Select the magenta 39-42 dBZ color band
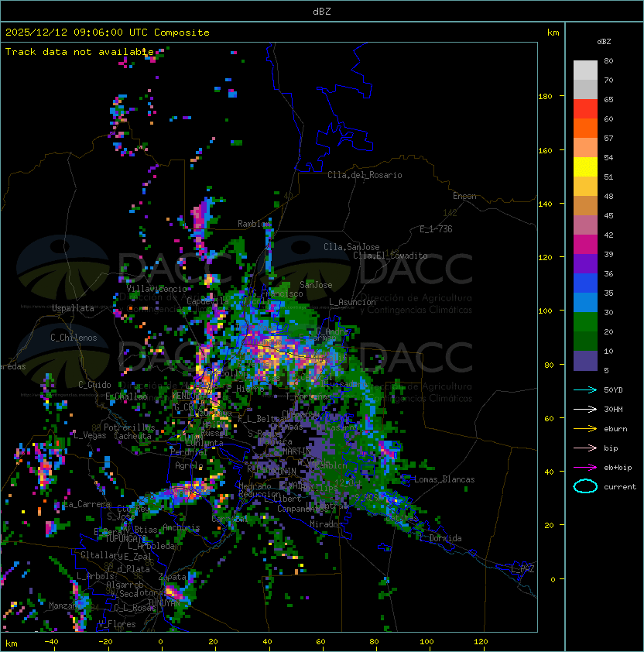 click(585, 245)
